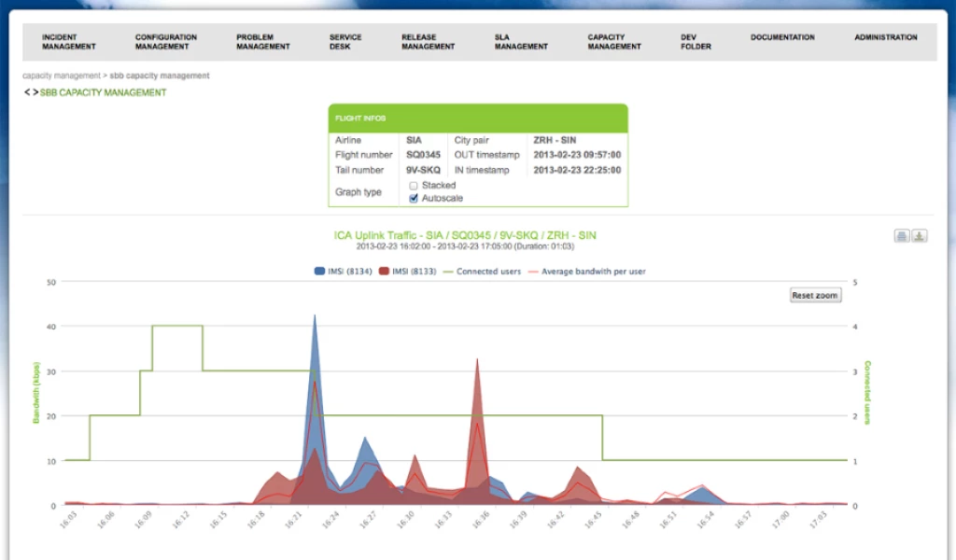This screenshot has height=560, width=956.
Task: Hide the Connected users legend series
Action: click(482, 272)
